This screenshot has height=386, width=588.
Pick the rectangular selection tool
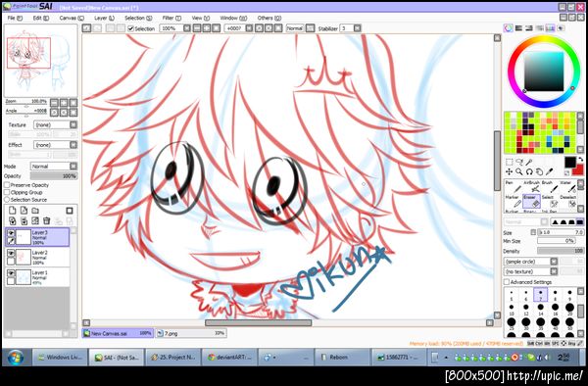(509, 162)
